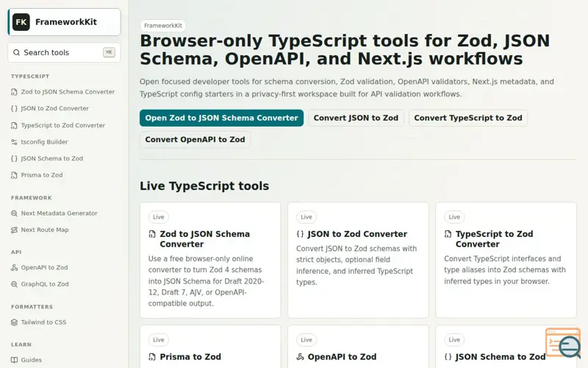Screen dimensions: 588x368
Task: Click Convert JSON to Zod button
Action: pyautogui.click(x=356, y=118)
